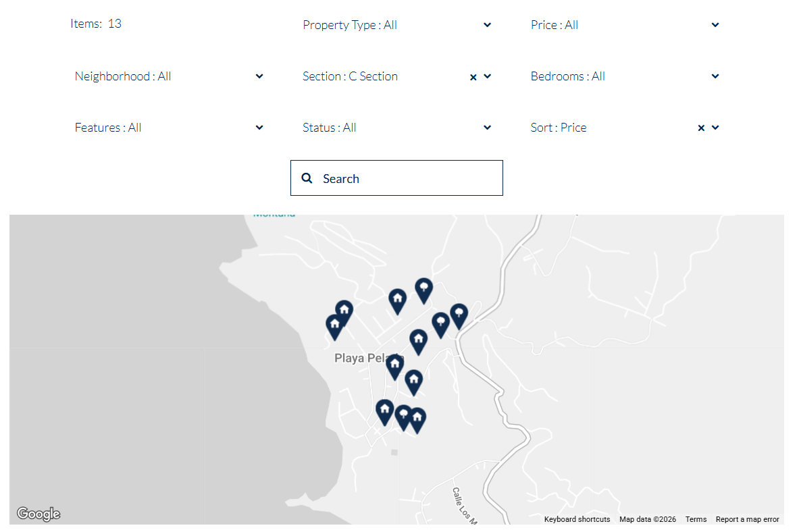Expand the Price filter dropdown
Image resolution: width=799 pixels, height=532 pixels.
[625, 25]
